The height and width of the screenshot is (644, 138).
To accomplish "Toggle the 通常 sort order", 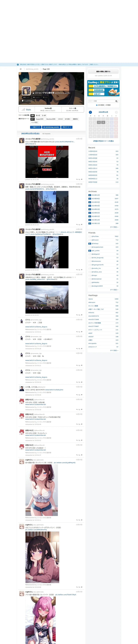I will pyautogui.click(x=33, y=115).
